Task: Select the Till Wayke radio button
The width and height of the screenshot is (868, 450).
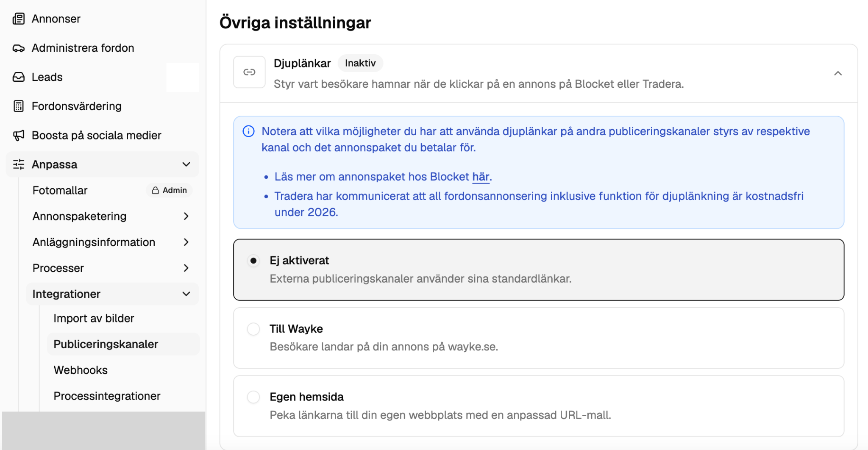Action: [x=253, y=329]
